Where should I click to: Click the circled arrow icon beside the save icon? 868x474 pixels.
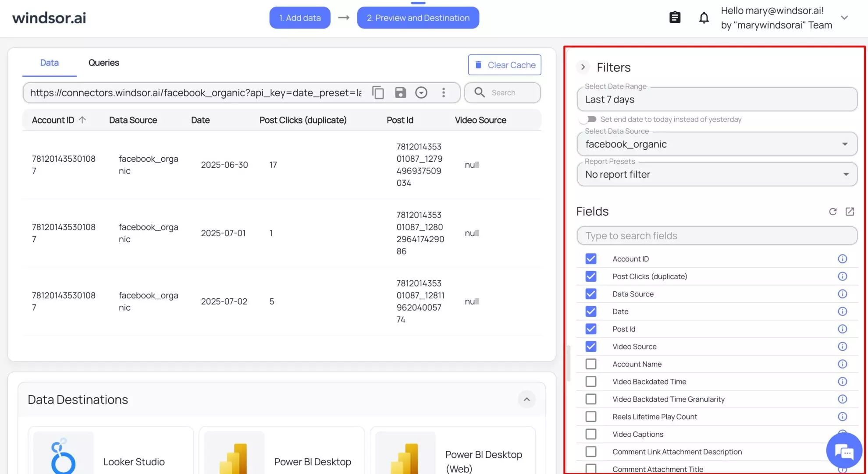(421, 92)
